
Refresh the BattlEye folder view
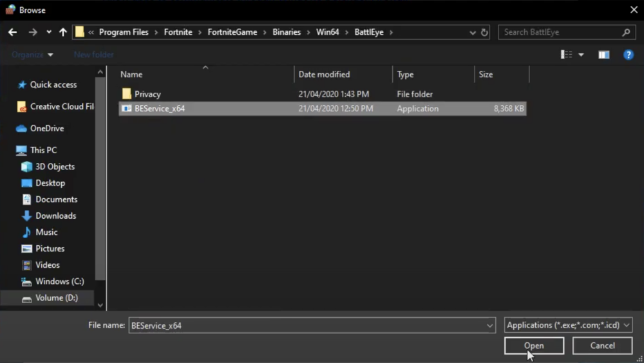point(485,32)
